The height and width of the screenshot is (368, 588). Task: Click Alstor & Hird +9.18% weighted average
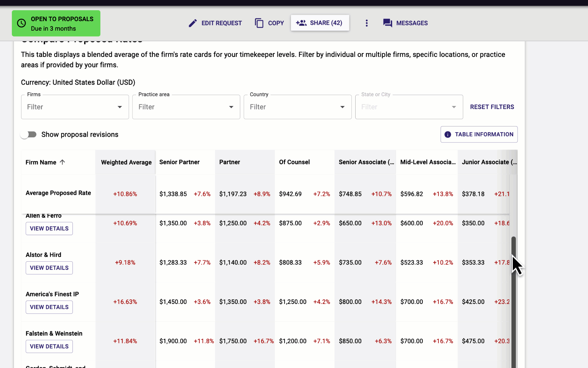click(125, 263)
